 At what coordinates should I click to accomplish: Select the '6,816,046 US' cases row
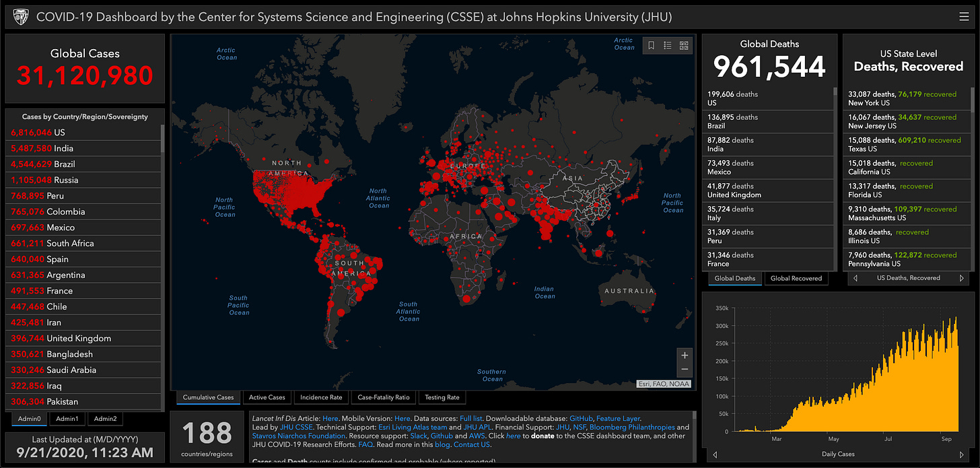pyautogui.click(x=83, y=133)
